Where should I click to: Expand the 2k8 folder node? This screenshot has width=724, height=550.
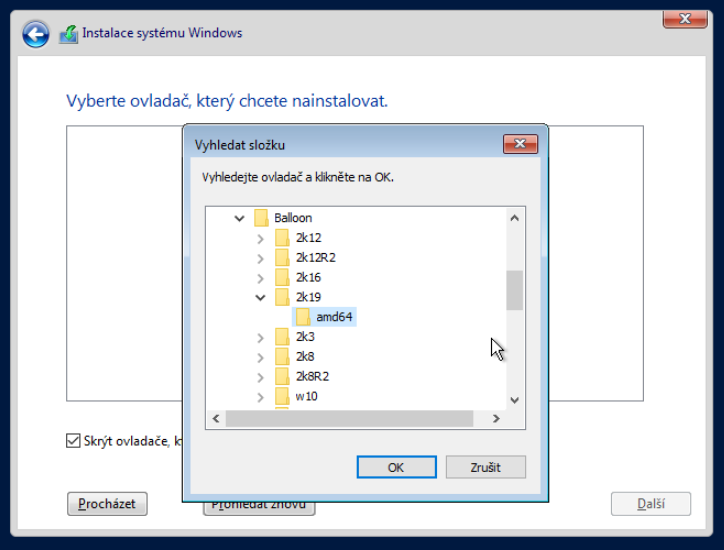[x=260, y=357]
